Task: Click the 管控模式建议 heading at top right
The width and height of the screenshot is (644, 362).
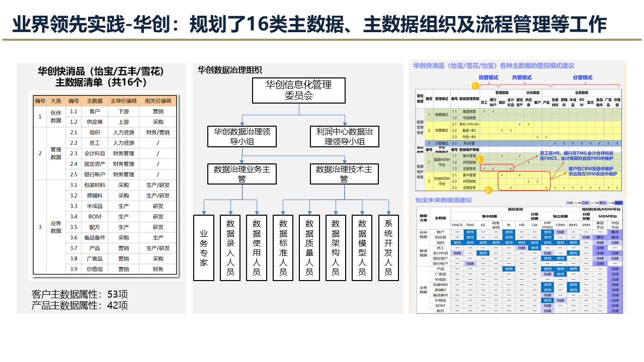Action: click(494, 66)
